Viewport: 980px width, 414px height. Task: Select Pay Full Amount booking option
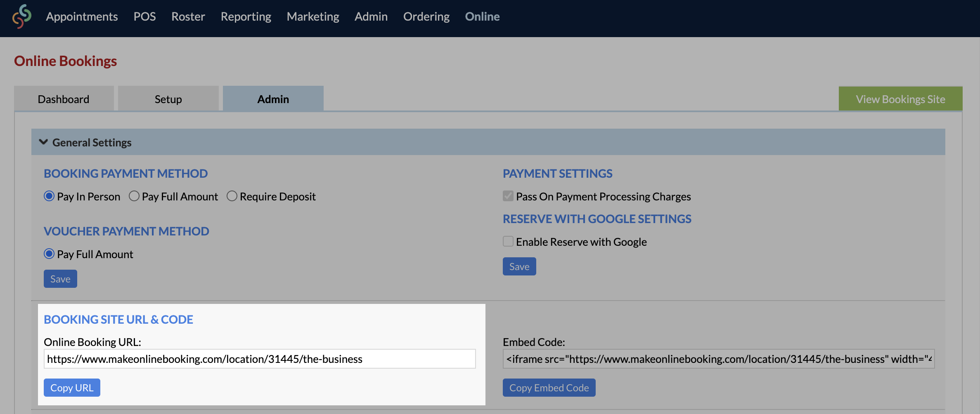point(134,196)
